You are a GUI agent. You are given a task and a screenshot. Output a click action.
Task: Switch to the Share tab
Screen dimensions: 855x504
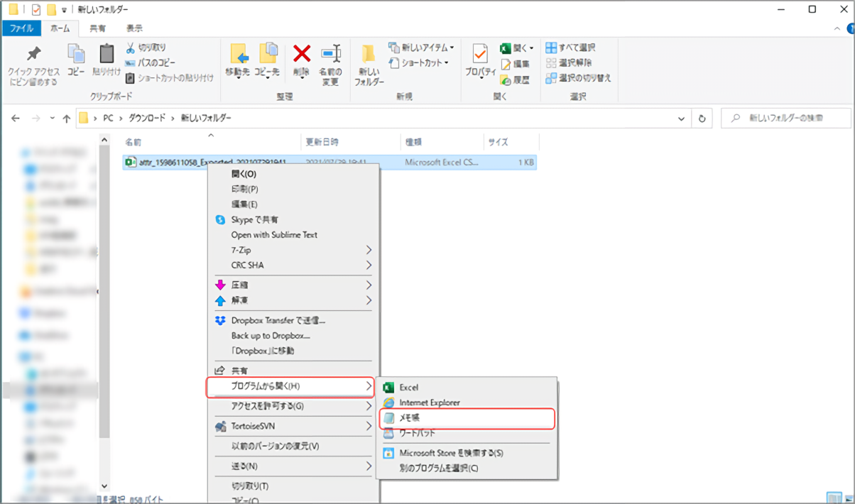tap(97, 28)
